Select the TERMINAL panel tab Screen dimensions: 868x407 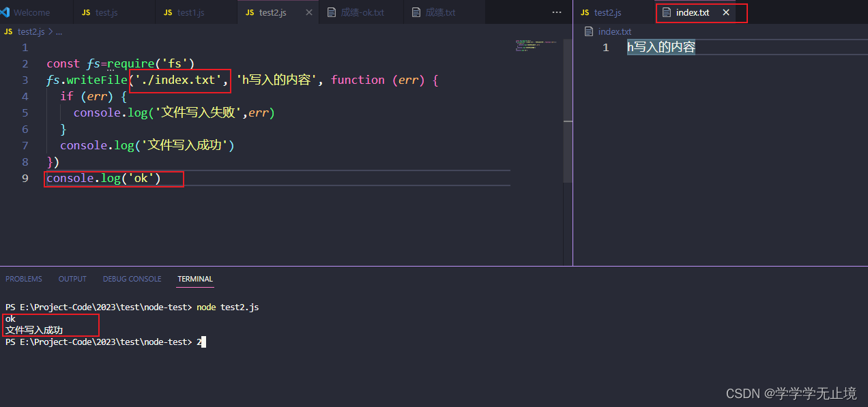point(195,279)
